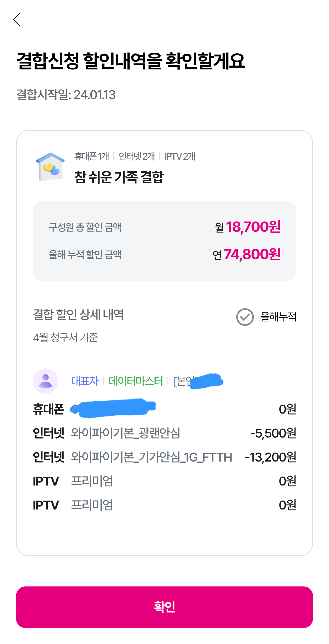The height and width of the screenshot is (644, 329).
Task: Tap the first IPTV 프리미엄 row
Action: point(164,481)
